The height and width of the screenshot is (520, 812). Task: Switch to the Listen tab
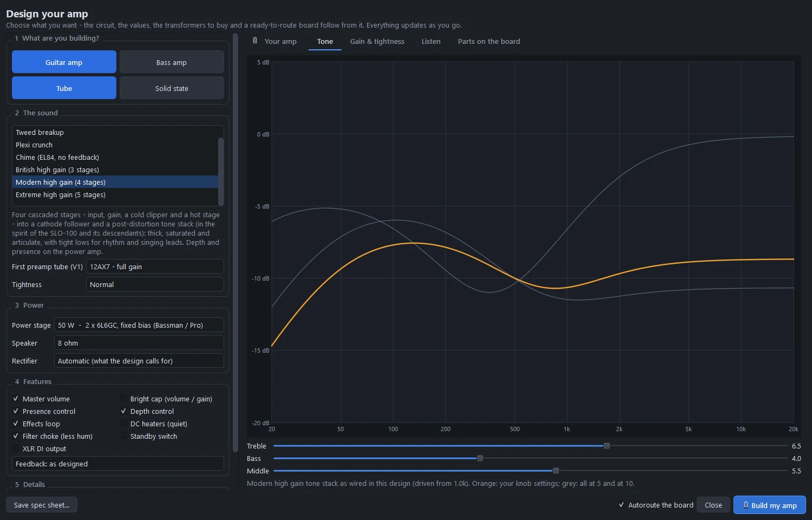(431, 41)
